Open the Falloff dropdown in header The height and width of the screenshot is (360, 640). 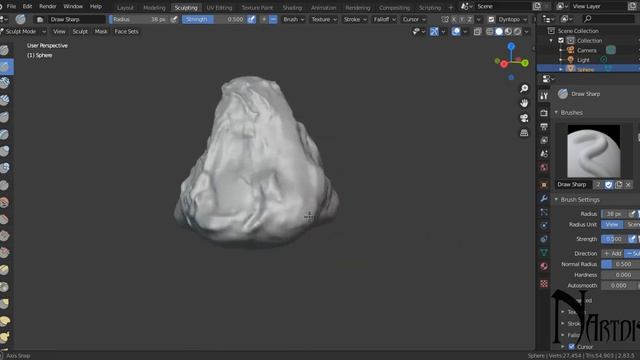point(384,19)
